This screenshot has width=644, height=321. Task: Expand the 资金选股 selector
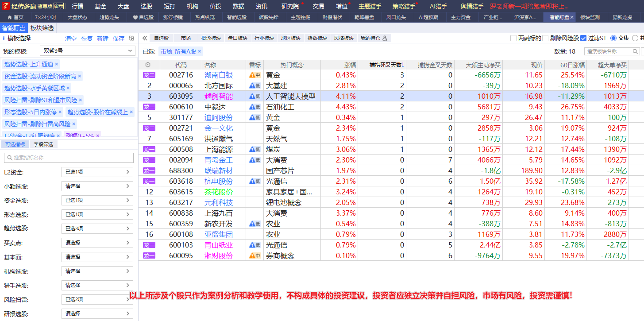point(97,201)
